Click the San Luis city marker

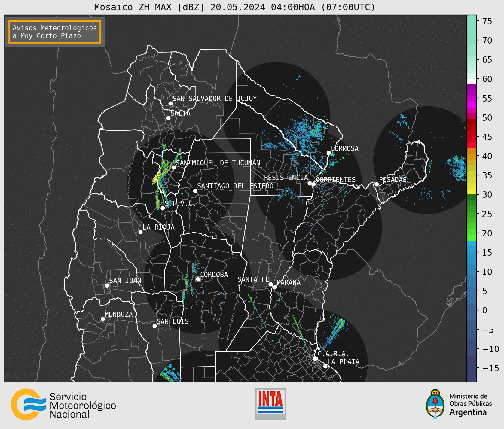[x=154, y=326]
